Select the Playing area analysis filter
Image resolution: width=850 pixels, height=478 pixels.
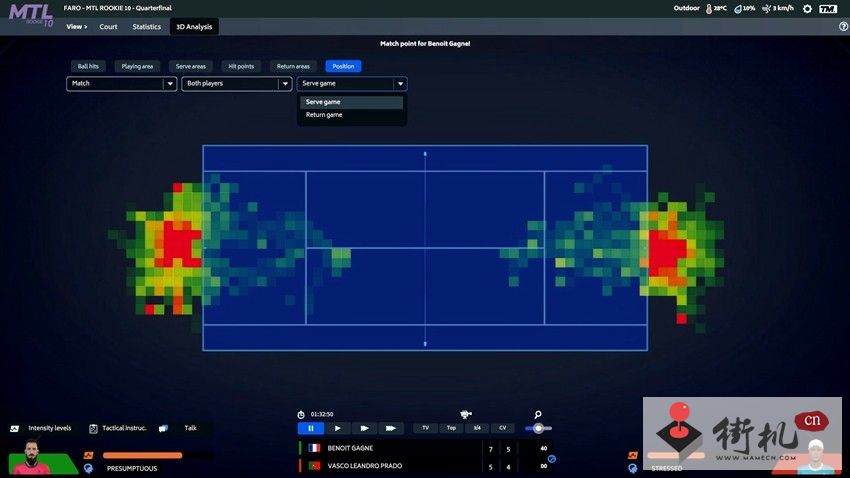[x=137, y=66]
